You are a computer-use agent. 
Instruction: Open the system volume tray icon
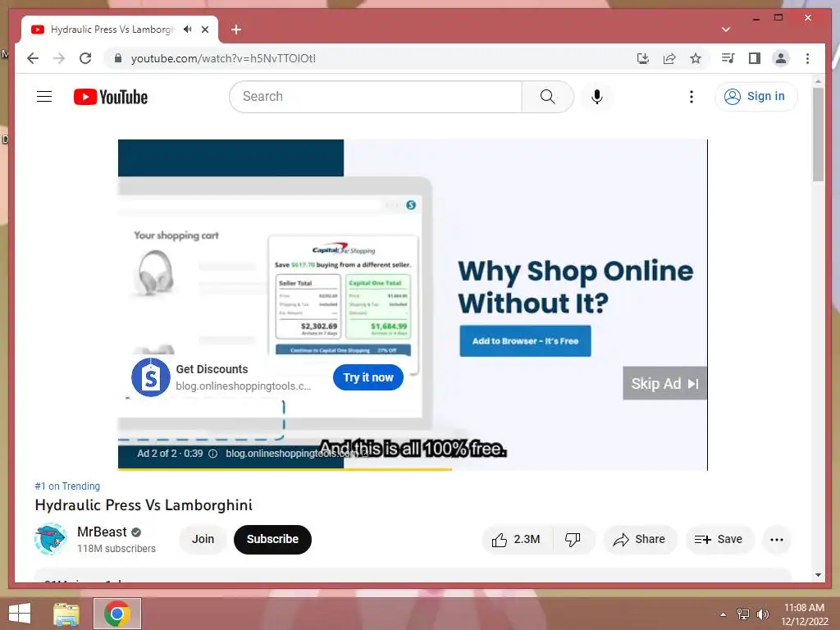coord(762,614)
